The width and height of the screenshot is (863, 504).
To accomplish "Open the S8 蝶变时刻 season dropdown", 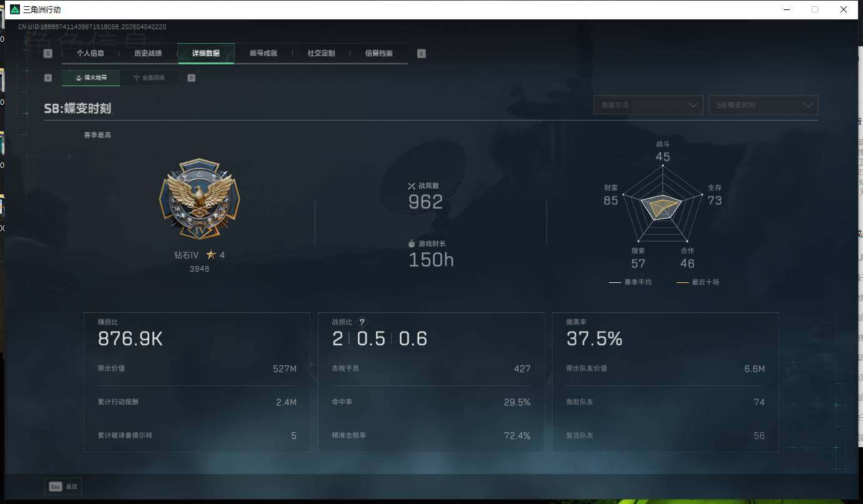I will click(x=763, y=105).
